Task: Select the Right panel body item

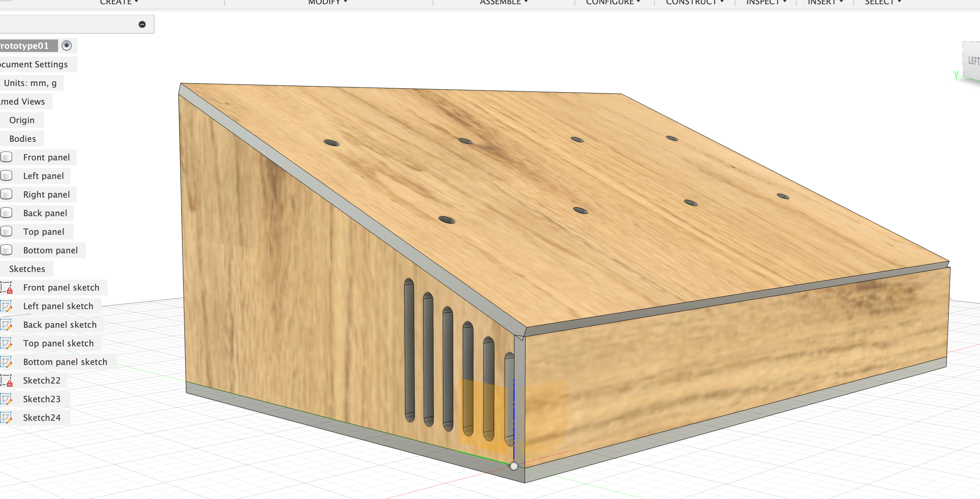Action: tap(46, 194)
